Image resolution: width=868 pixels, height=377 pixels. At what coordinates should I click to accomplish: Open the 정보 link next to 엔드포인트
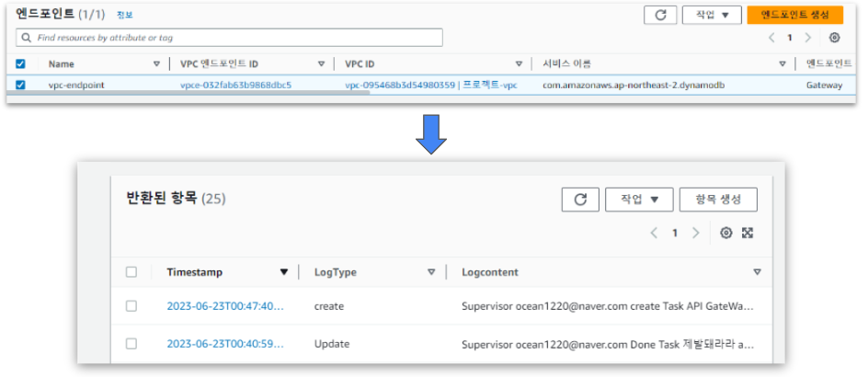[124, 15]
